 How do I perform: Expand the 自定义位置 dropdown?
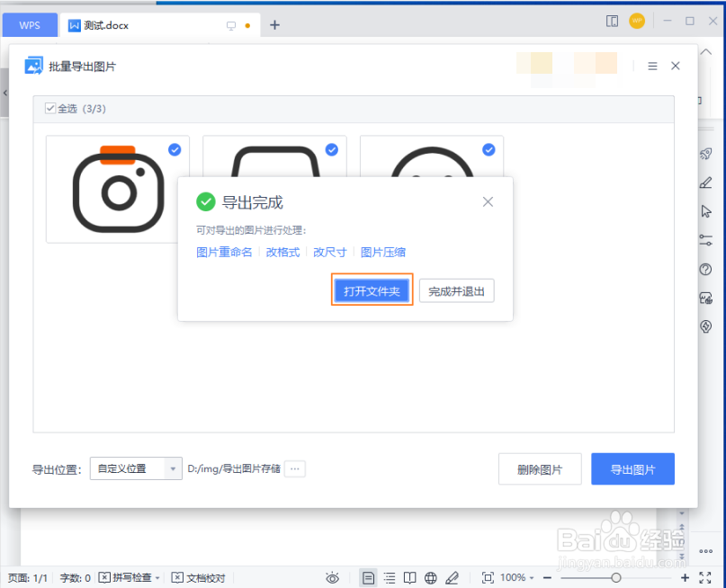(x=173, y=468)
